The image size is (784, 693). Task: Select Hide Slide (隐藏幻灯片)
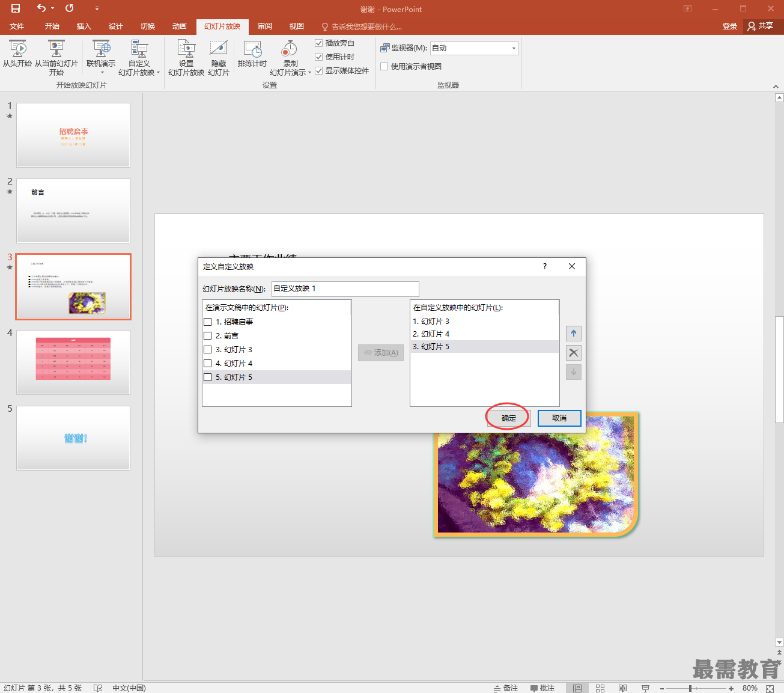219,58
